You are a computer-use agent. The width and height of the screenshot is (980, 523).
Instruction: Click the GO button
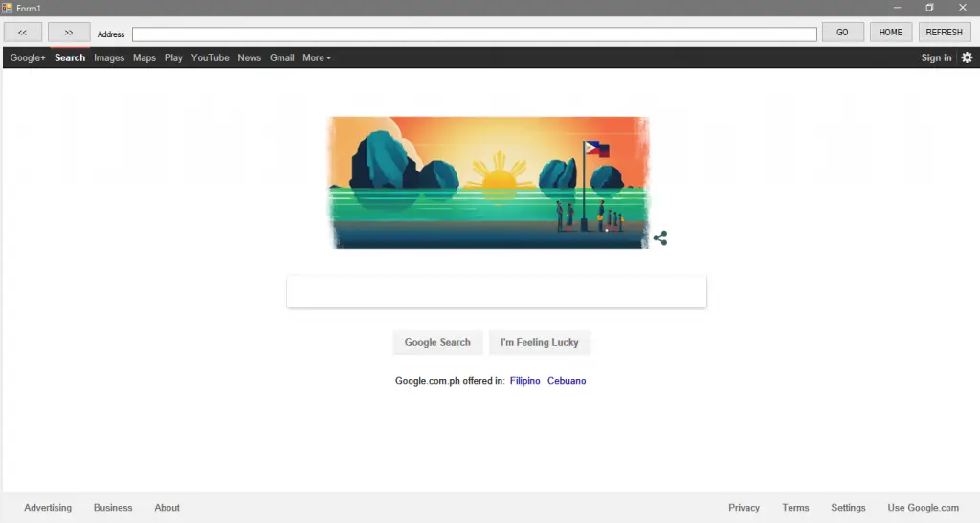[x=842, y=33]
